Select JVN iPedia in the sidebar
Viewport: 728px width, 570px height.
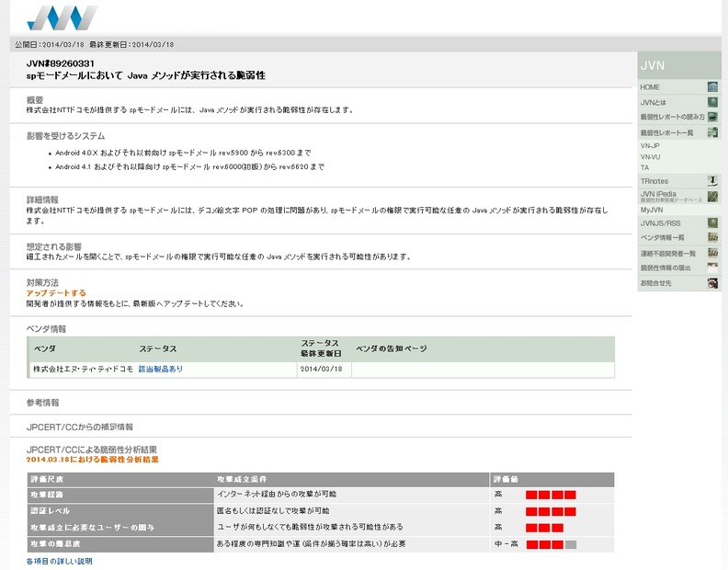(x=658, y=194)
